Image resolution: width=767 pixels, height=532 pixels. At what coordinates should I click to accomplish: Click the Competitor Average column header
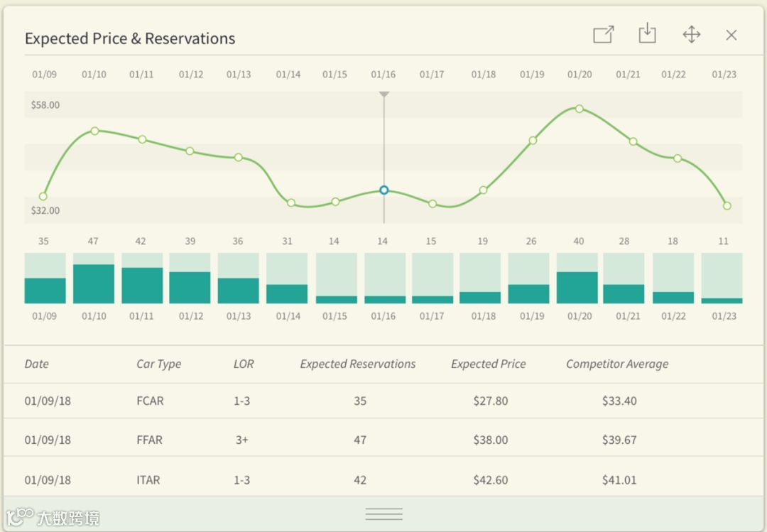point(617,364)
